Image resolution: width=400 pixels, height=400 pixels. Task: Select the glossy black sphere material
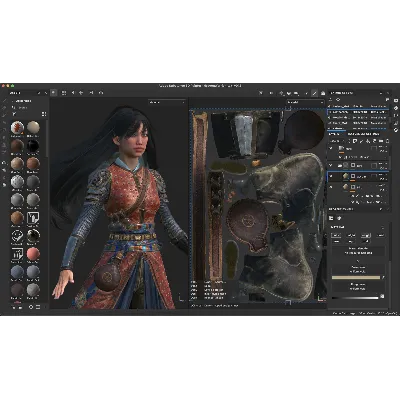click(x=33, y=146)
